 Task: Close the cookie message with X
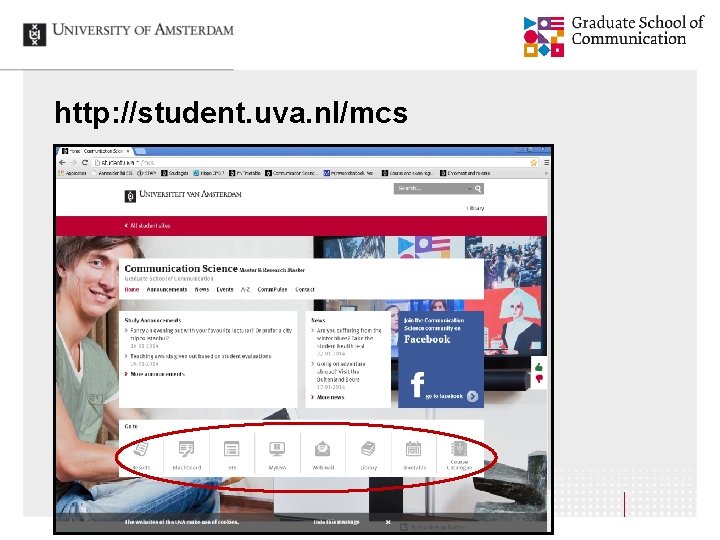pyautogui.click(x=388, y=522)
